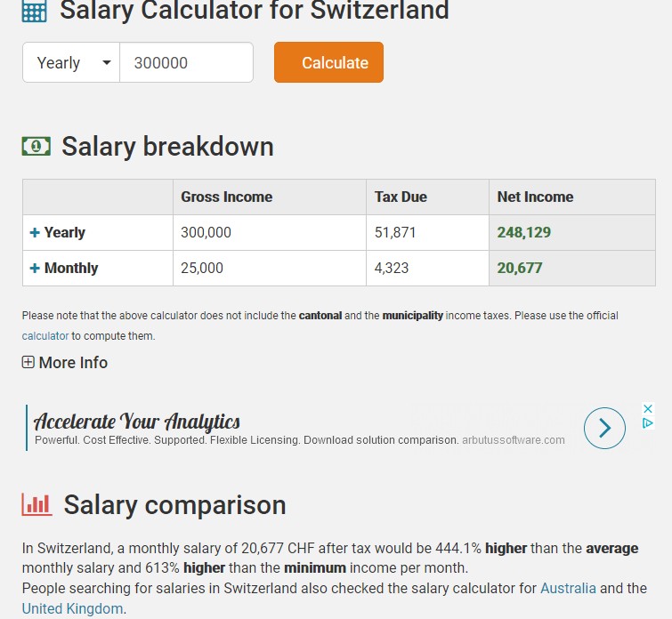The image size is (672, 619).
Task: Click the AdChoices triangle icon
Action: pos(648,423)
